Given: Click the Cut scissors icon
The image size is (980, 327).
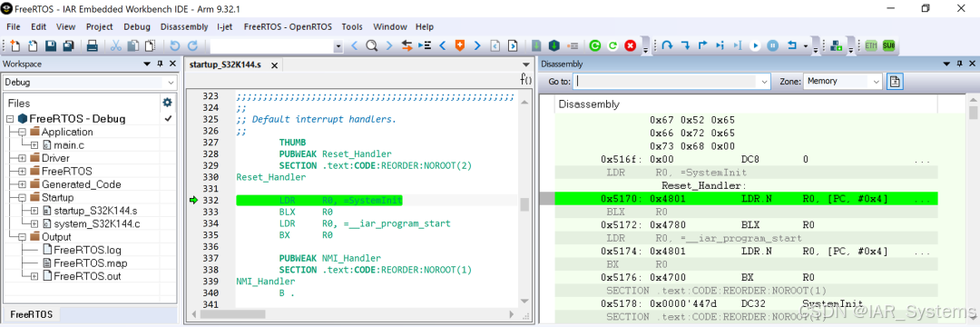Looking at the screenshot, I should point(115,45).
